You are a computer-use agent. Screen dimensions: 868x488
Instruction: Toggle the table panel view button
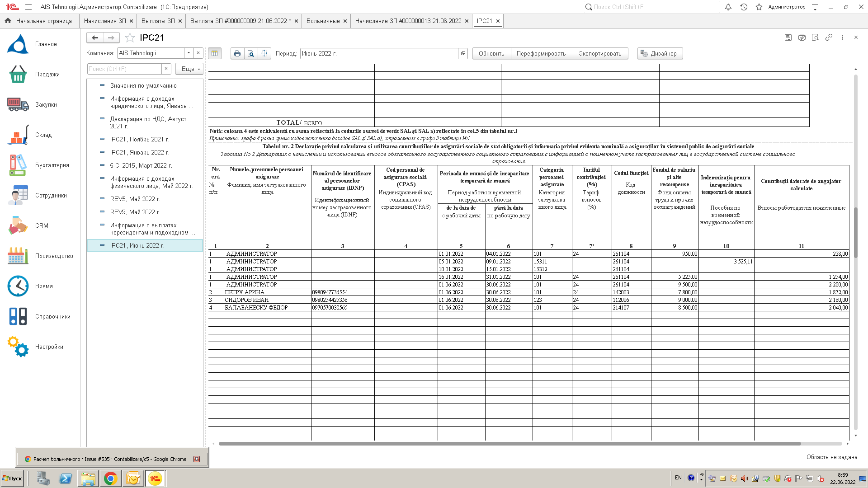pyautogui.click(x=215, y=53)
